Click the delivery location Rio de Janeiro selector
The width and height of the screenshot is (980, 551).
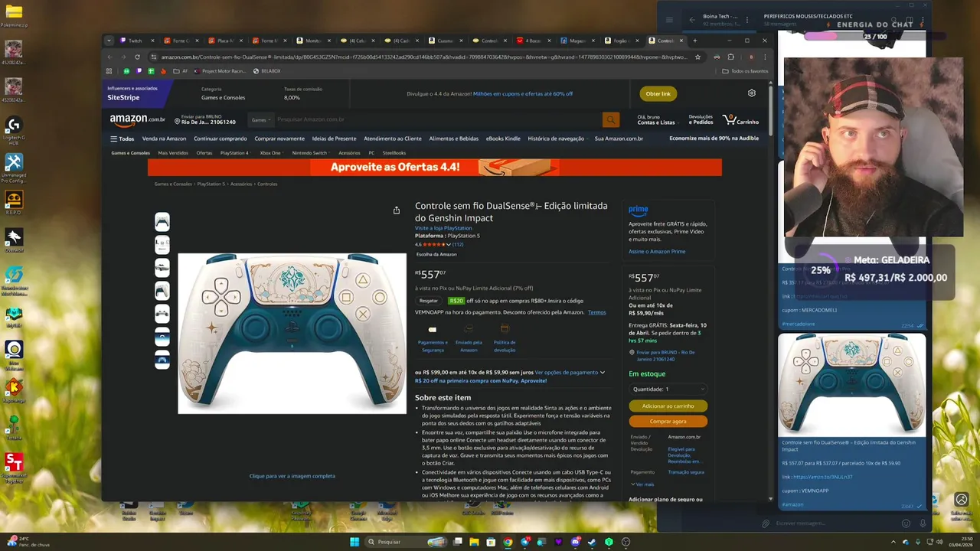[x=204, y=120]
